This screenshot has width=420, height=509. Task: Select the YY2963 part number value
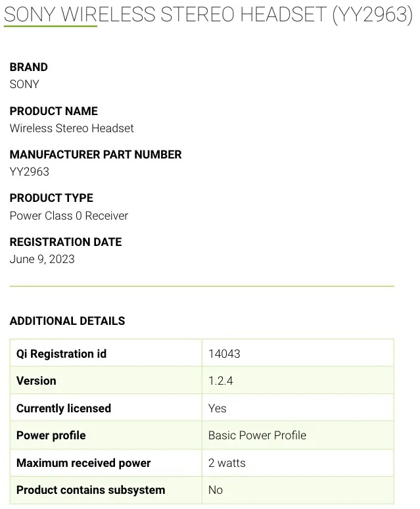pos(30,172)
